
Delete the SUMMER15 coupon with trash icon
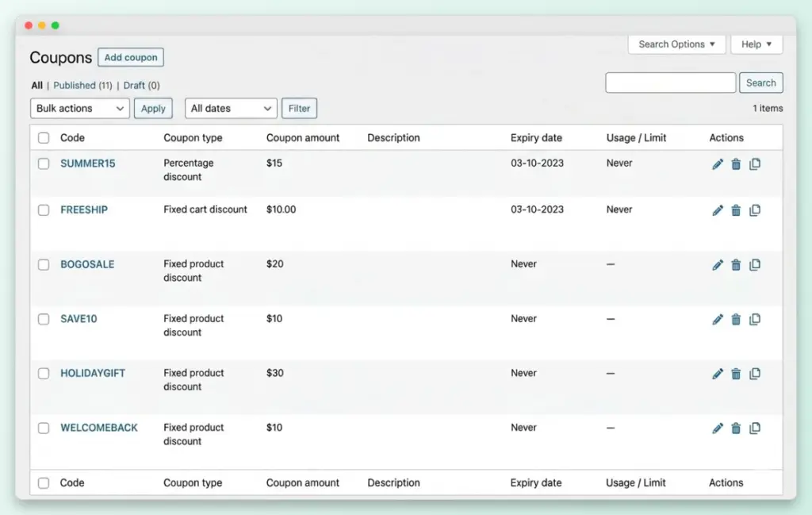pyautogui.click(x=736, y=163)
